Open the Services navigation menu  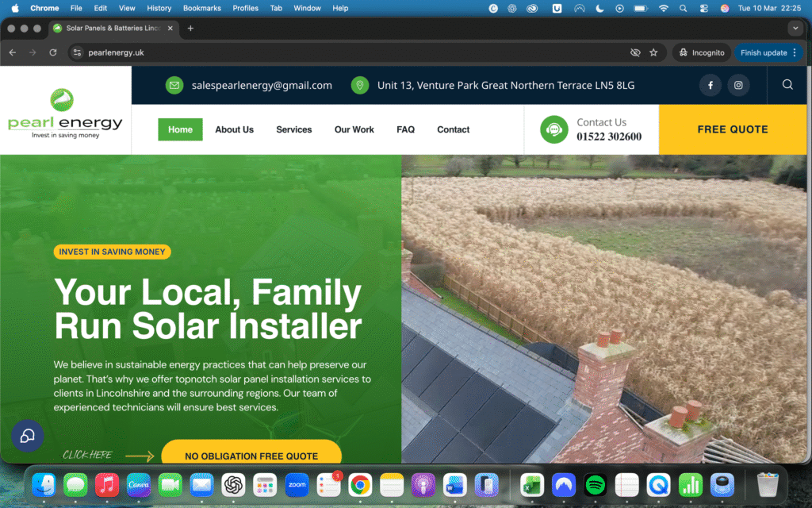(x=293, y=129)
